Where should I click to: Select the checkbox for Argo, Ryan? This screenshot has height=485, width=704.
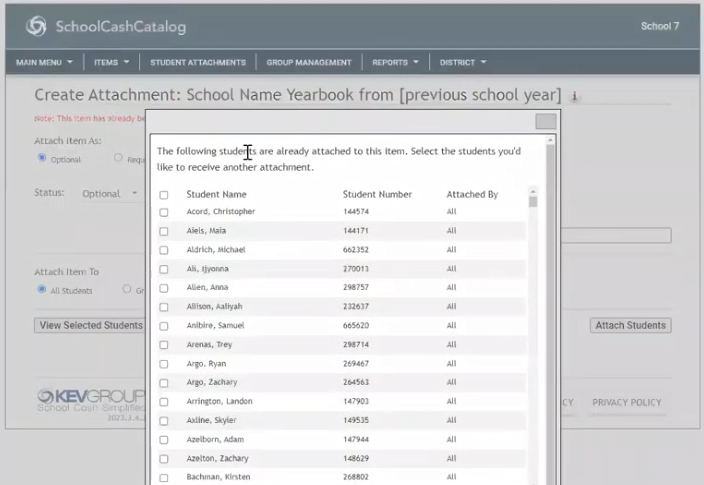tap(164, 364)
